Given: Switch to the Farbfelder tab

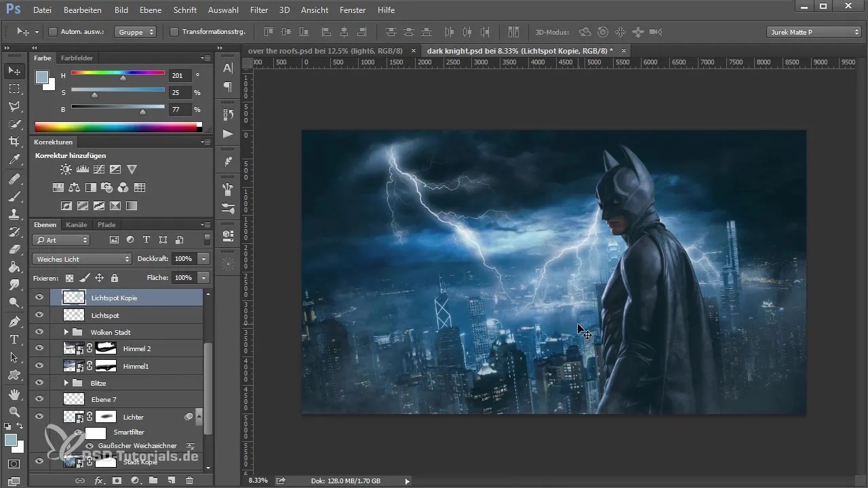Looking at the screenshot, I should [x=77, y=58].
